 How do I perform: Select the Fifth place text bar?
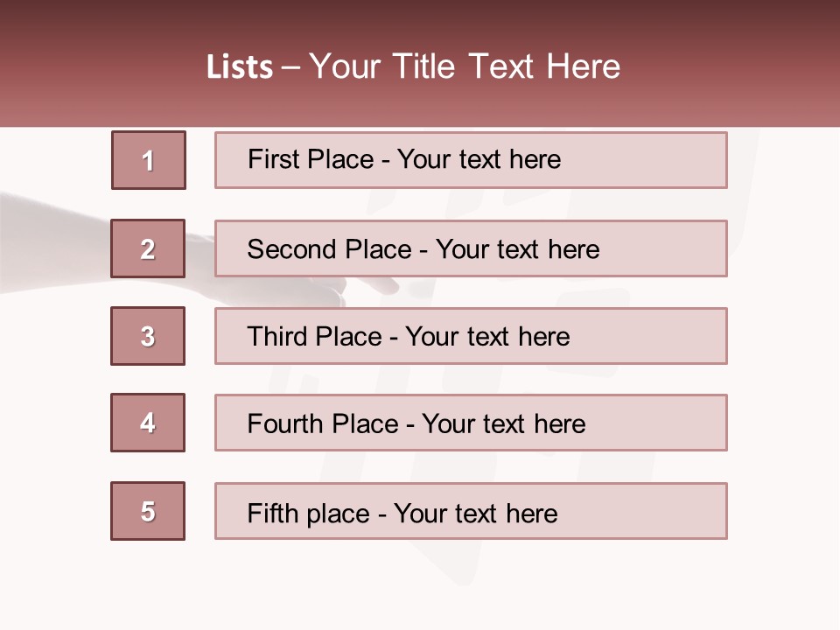click(471, 511)
